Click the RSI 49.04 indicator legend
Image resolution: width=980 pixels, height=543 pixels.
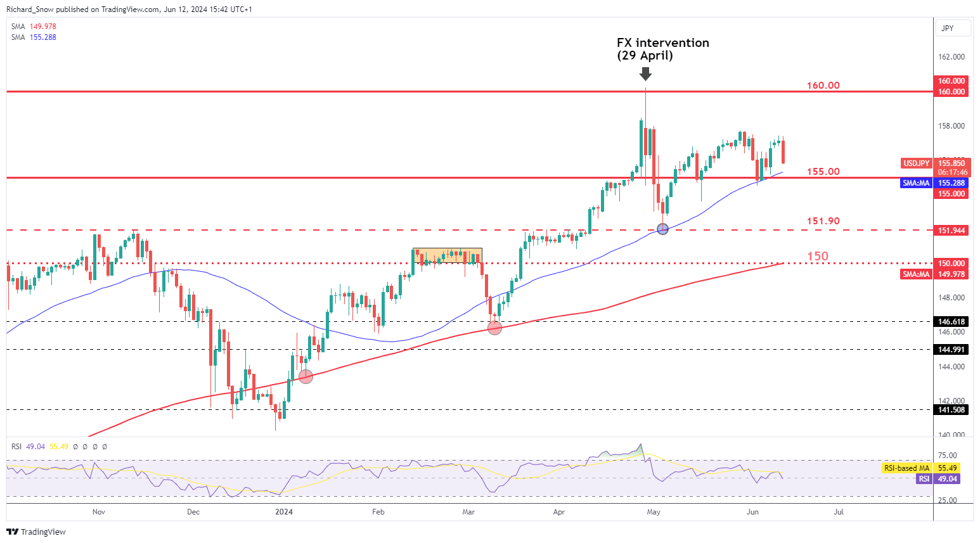point(28,447)
